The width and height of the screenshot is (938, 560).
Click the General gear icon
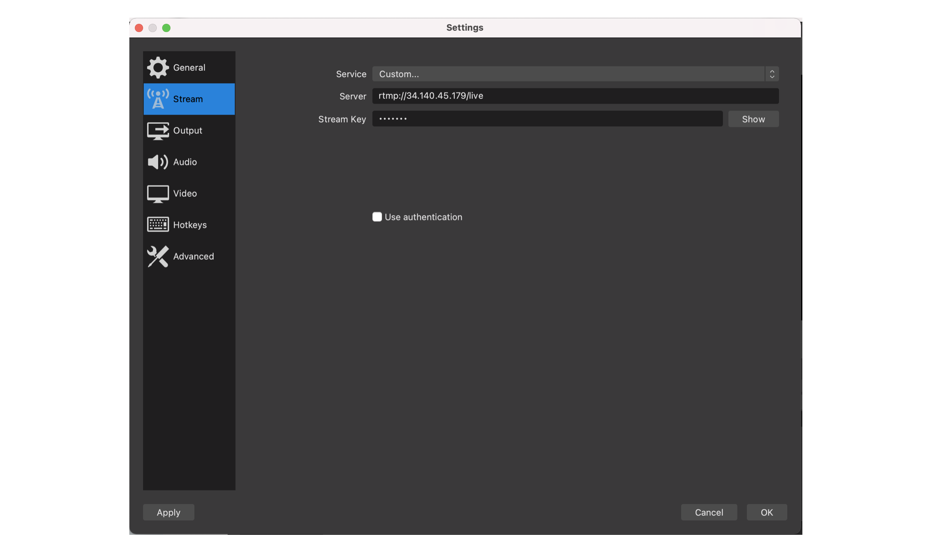coord(157,68)
